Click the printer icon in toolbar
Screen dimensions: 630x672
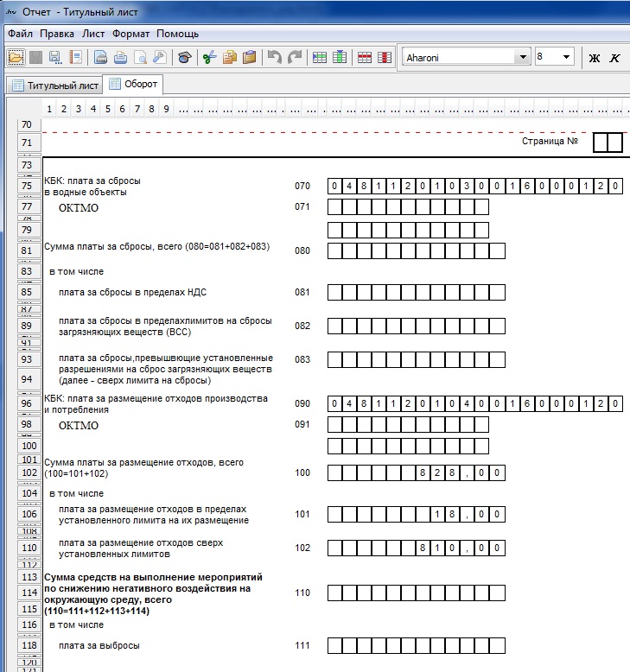101,57
